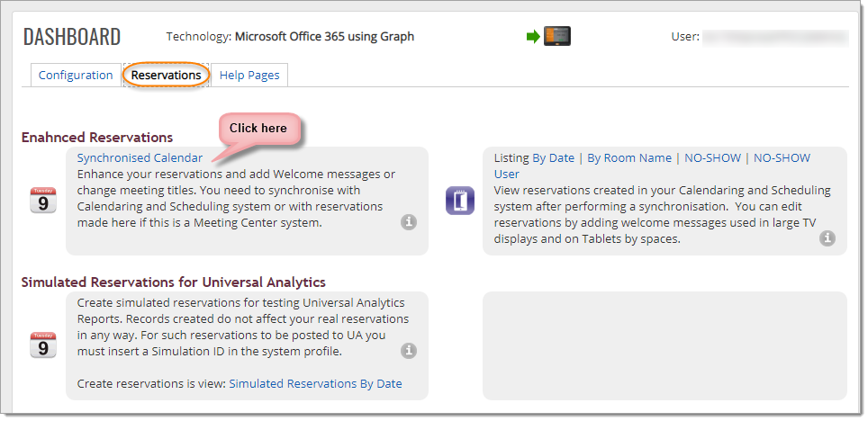
Task: Switch to the Configuration tab
Action: pos(76,76)
